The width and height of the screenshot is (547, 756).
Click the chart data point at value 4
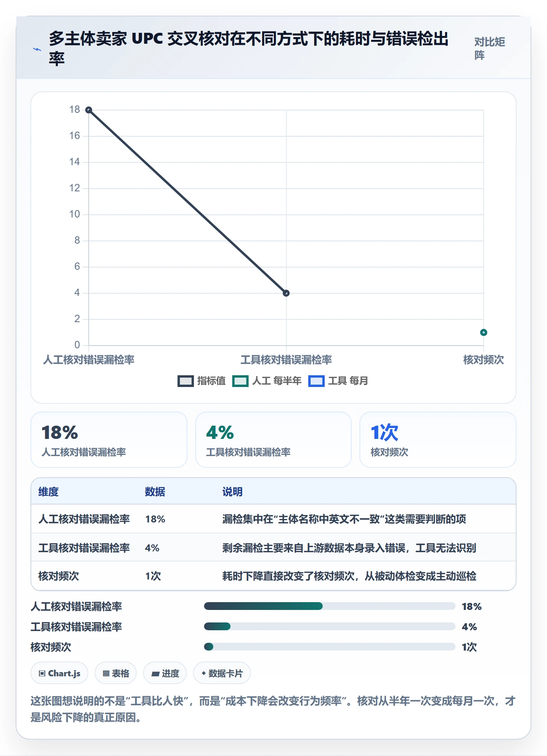click(x=286, y=293)
